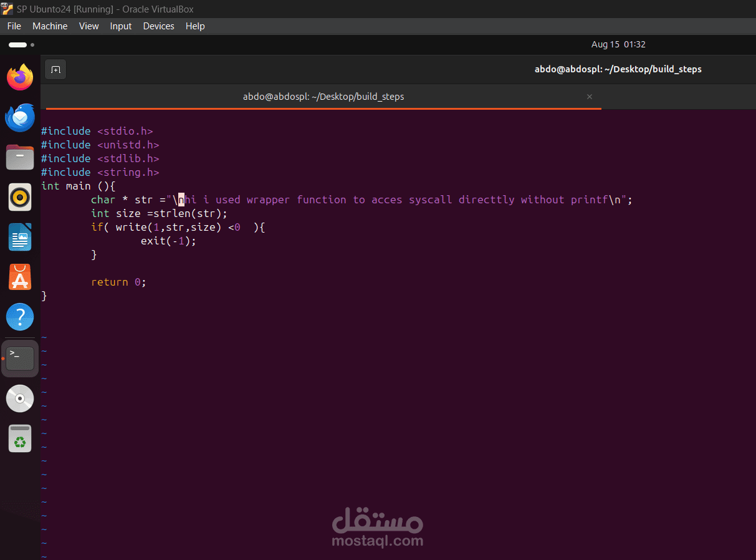The width and height of the screenshot is (756, 560).
Task: Click the VirtualBox window icon in title bar
Action: click(7, 9)
